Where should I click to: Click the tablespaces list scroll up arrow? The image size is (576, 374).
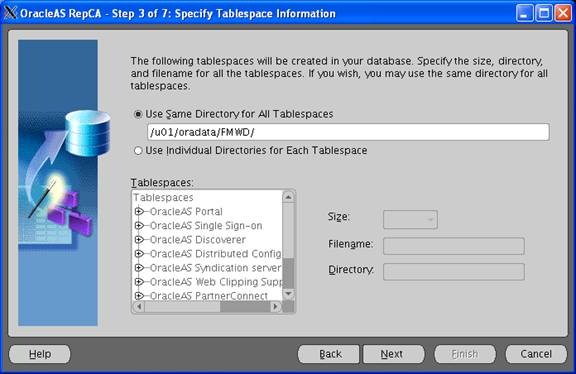point(288,197)
